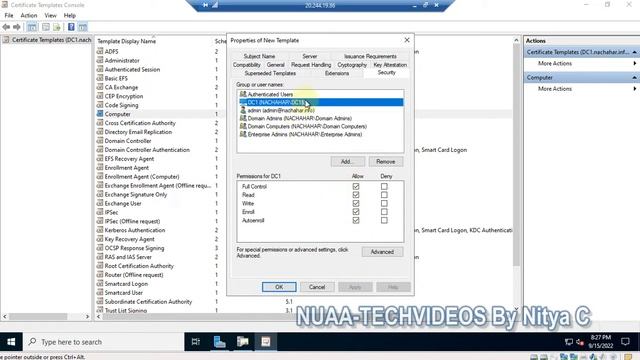Select the Domain Controller Authentication template
The image size is (640, 360).
point(147,150)
